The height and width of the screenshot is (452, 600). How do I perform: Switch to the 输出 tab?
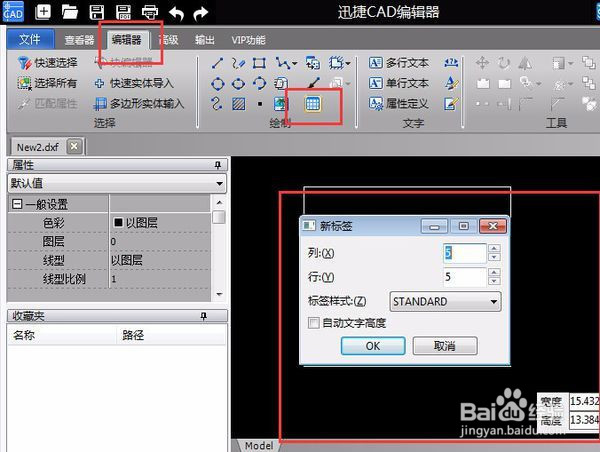point(205,40)
